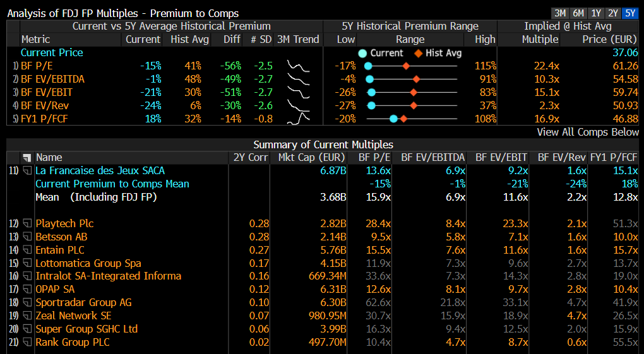Click the row icon beside Rank Group PLC
644x354 pixels.
pyautogui.click(x=27, y=341)
